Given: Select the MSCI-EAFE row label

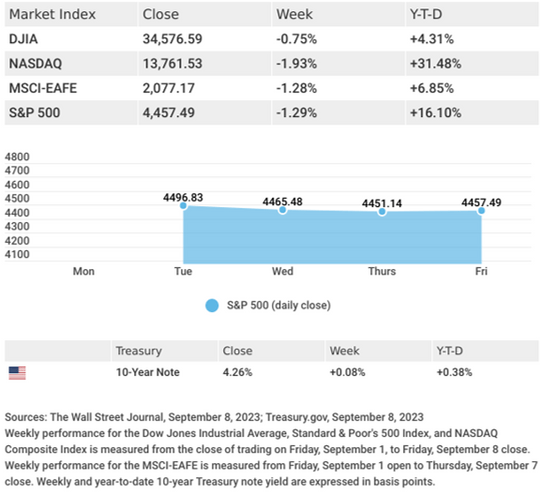Looking at the screenshot, I should [43, 88].
